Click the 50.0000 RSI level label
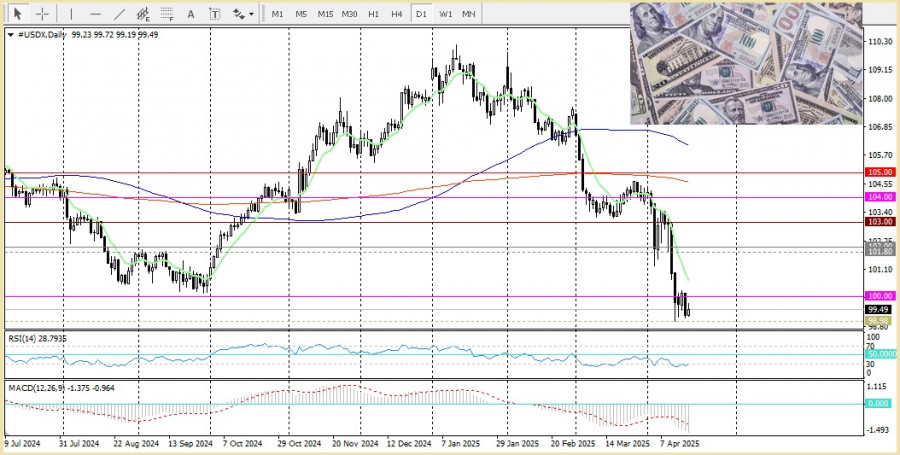 tap(881, 355)
